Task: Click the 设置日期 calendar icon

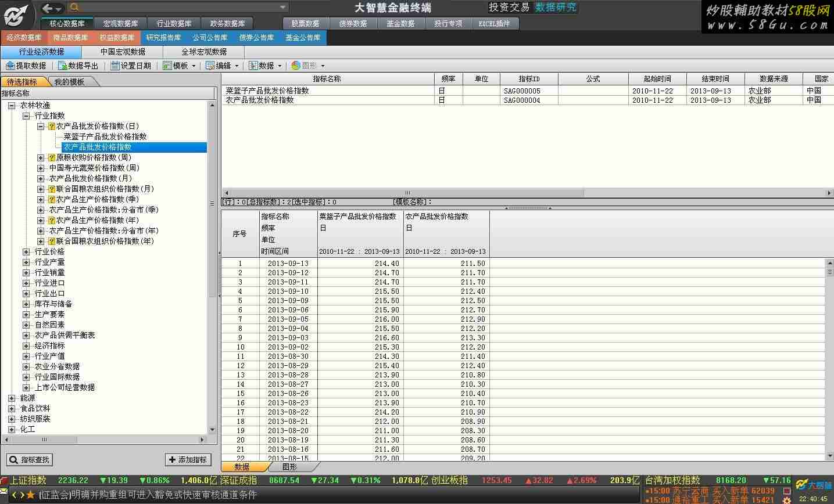Action: coord(115,66)
